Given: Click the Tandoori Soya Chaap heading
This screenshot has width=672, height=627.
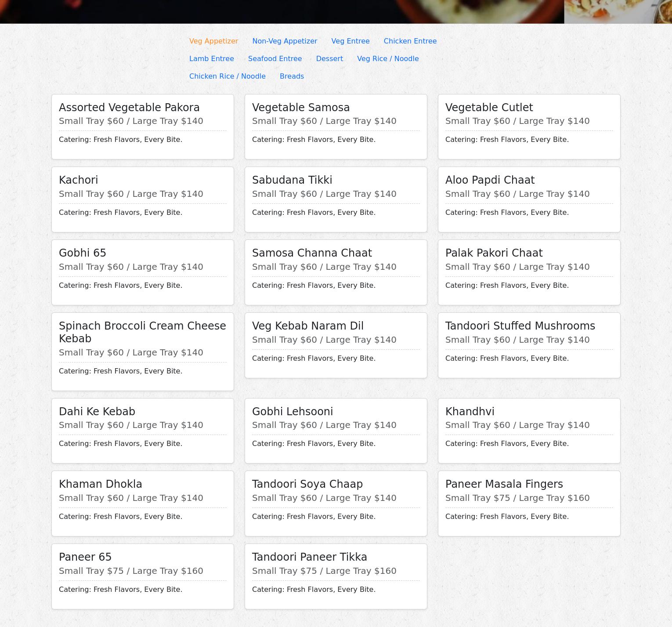Looking at the screenshot, I should 307,484.
